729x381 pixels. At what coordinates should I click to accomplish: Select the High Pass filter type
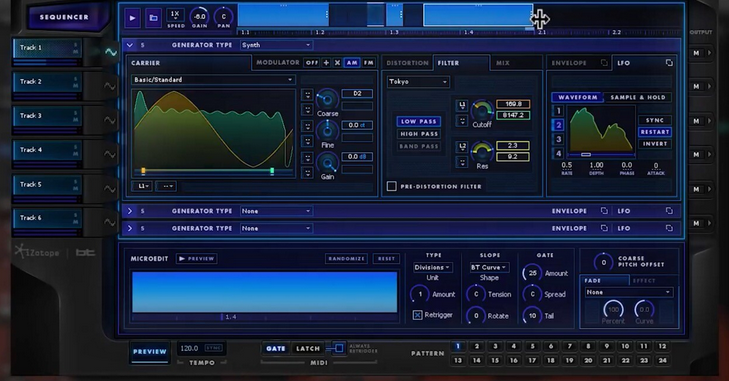click(419, 134)
